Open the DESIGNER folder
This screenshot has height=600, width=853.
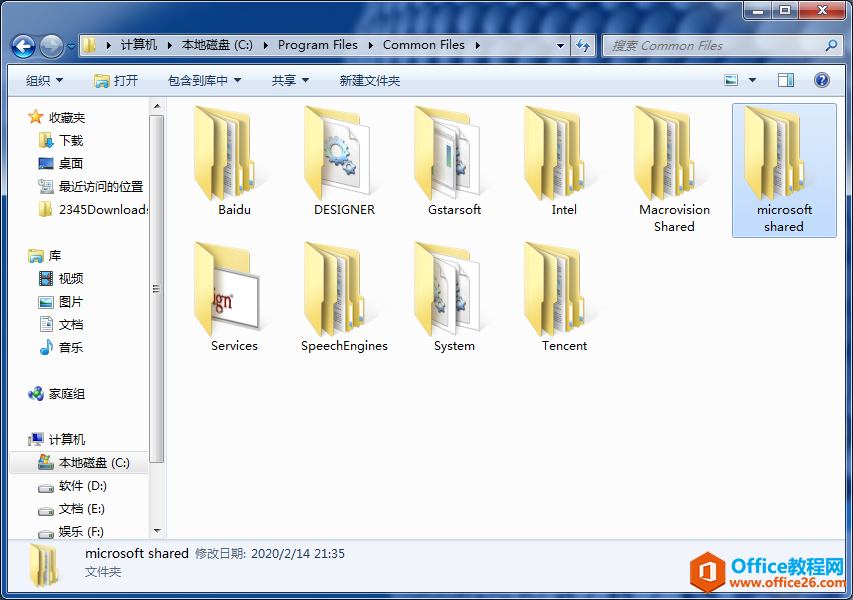point(344,163)
